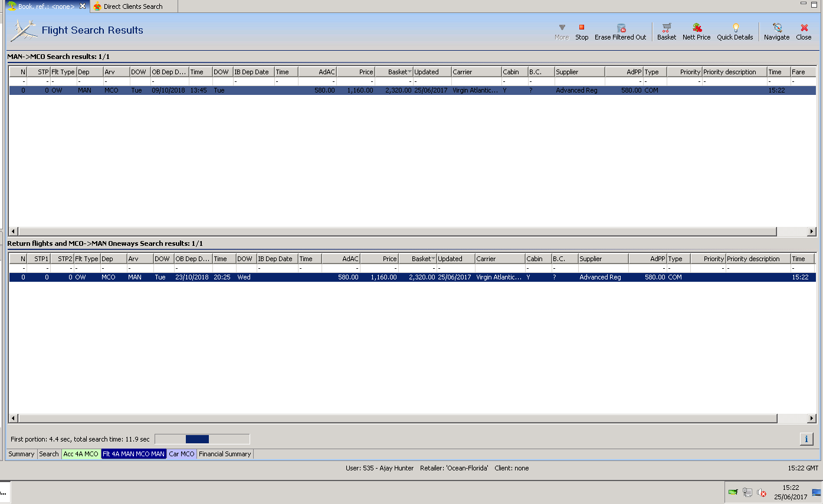Select the departure time cell 13:45
The width and height of the screenshot is (823, 504).
201,91
